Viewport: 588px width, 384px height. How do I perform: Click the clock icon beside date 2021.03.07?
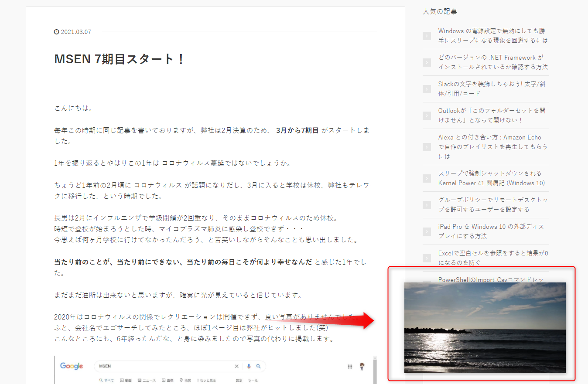tap(56, 31)
